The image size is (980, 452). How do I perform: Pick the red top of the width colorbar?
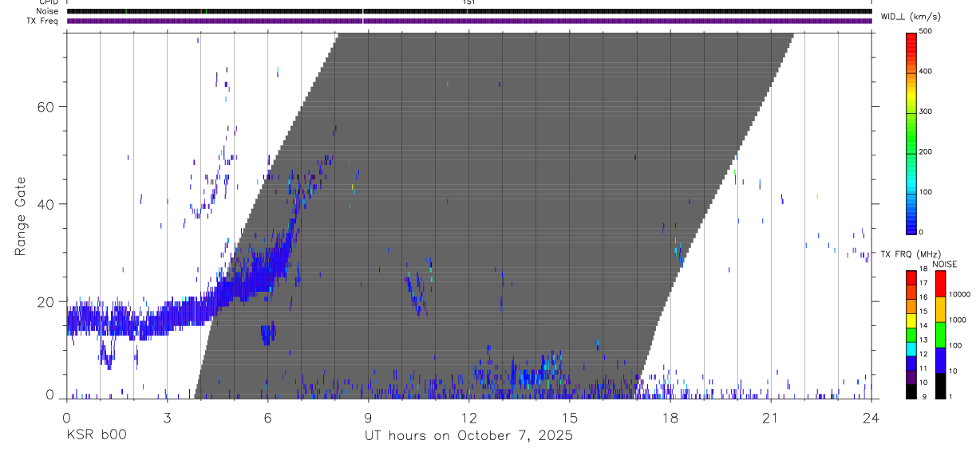pyautogui.click(x=911, y=44)
